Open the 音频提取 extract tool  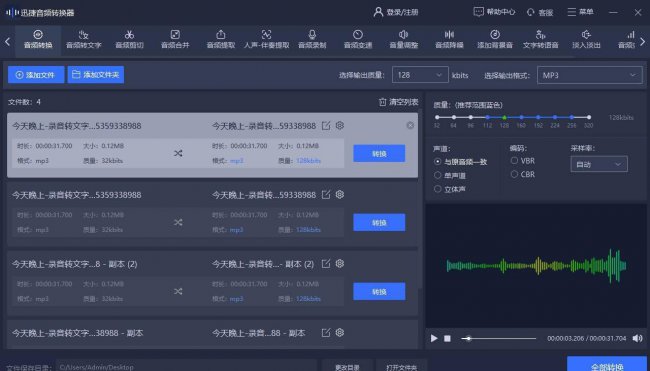pyautogui.click(x=221, y=40)
